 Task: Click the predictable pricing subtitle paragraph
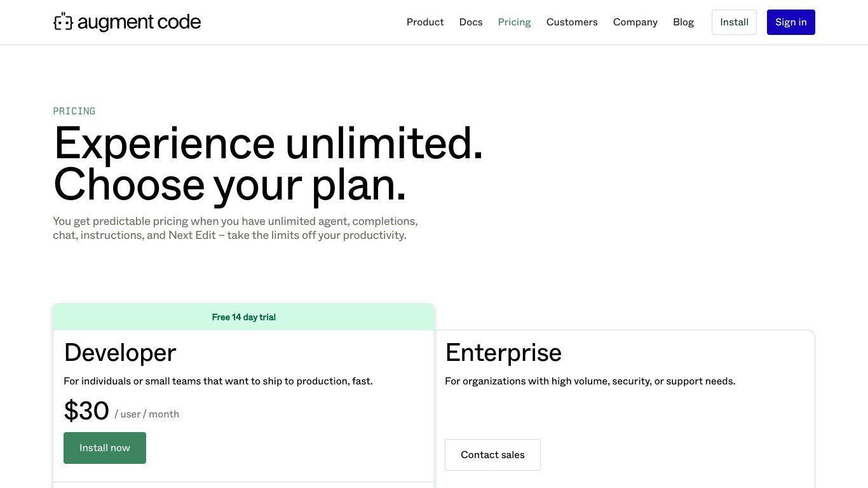235,228
